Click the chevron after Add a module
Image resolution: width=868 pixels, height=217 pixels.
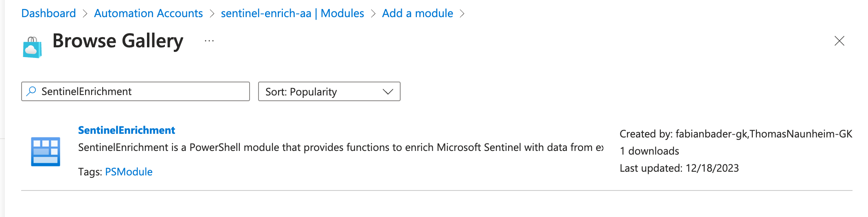(x=462, y=13)
